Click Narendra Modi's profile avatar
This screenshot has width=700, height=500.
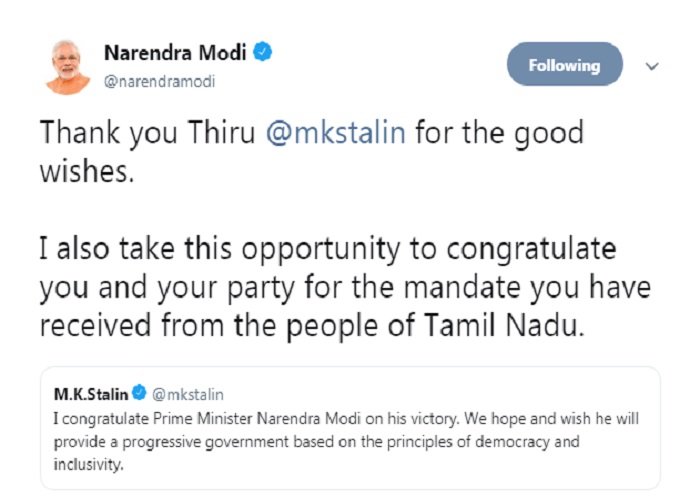(x=68, y=67)
